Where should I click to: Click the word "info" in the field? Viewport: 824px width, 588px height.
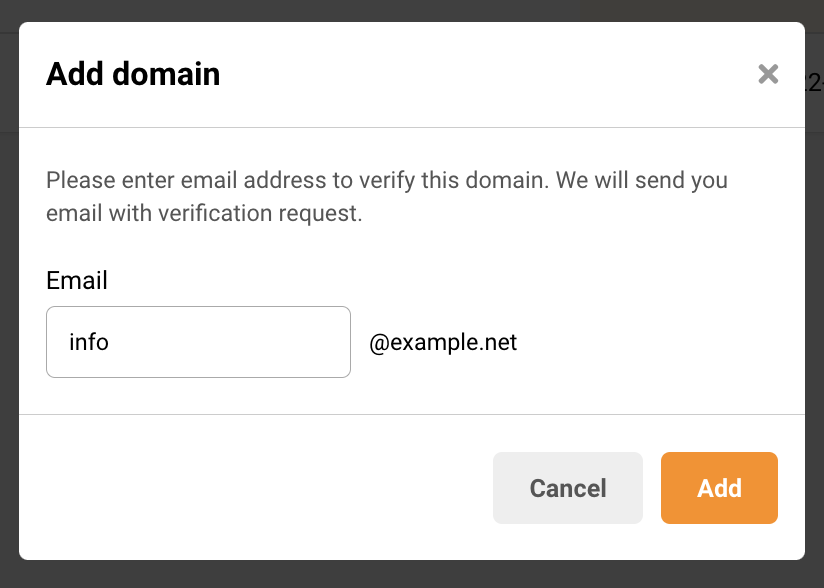pos(89,342)
